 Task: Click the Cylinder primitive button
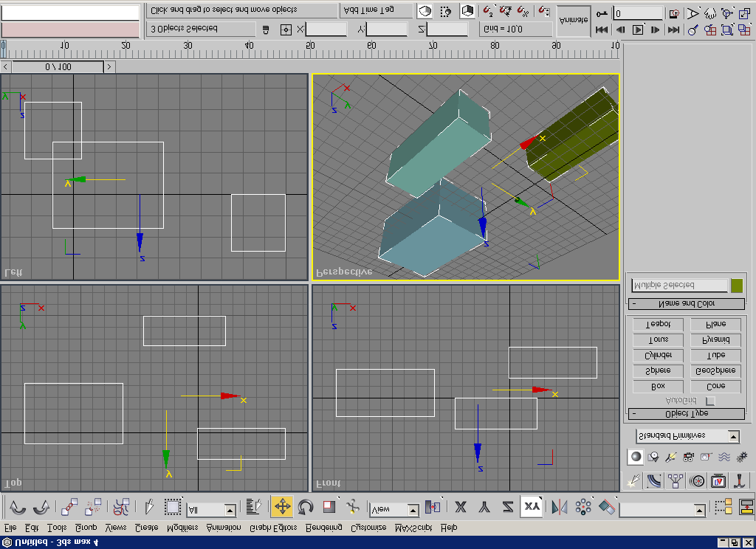(658, 355)
